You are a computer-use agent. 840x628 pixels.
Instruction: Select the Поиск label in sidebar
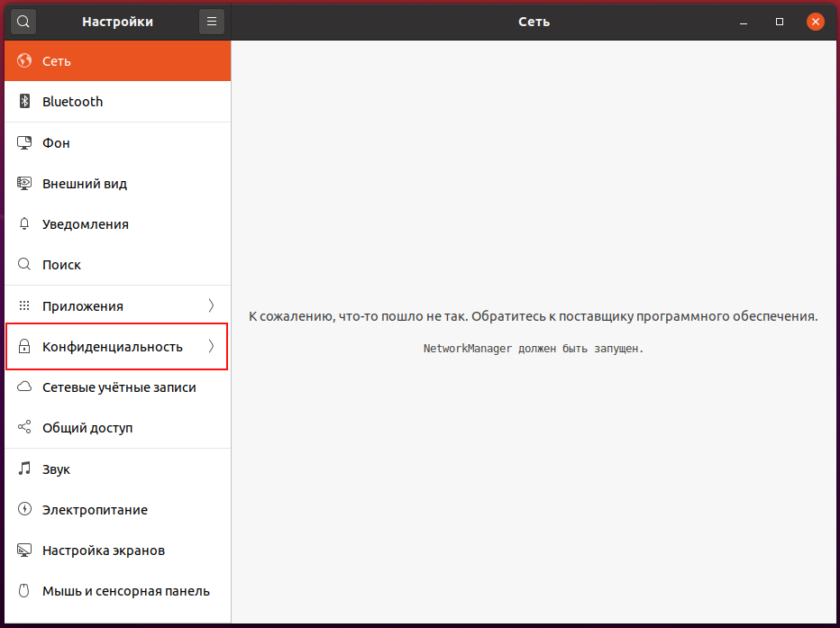pyautogui.click(x=61, y=265)
